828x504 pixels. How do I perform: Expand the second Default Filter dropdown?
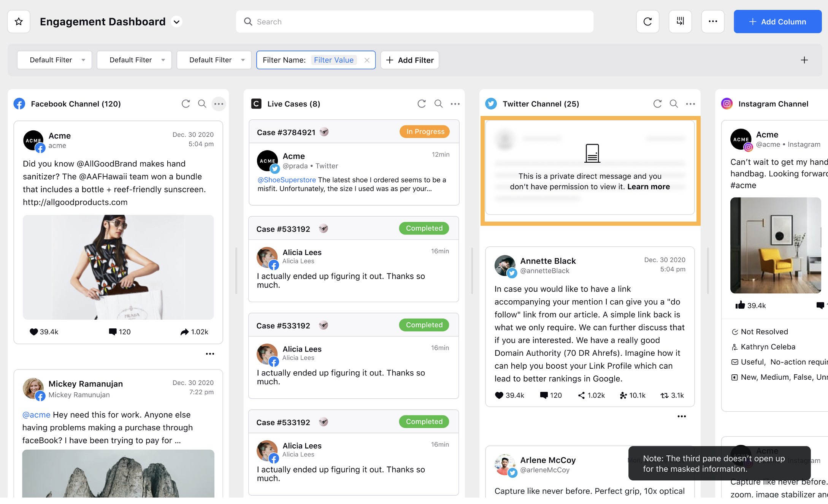[134, 60]
